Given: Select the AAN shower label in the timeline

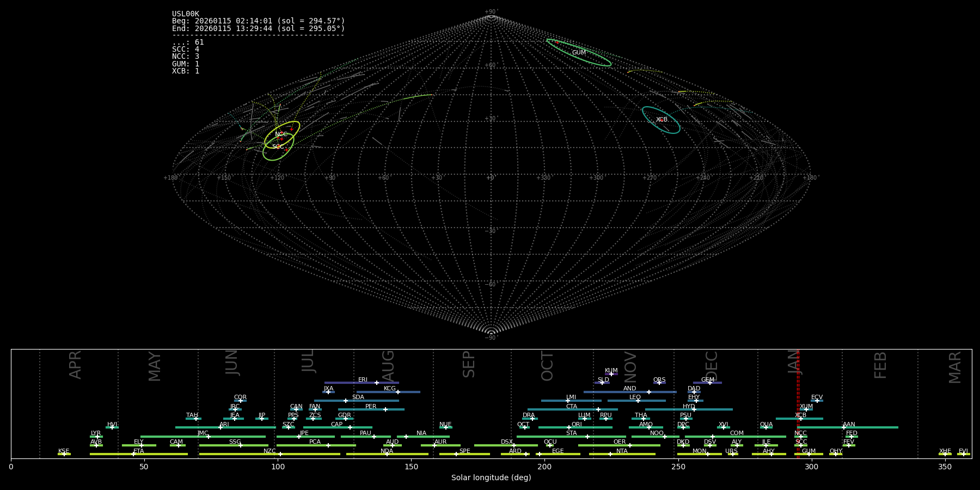Looking at the screenshot, I should (x=849, y=425).
